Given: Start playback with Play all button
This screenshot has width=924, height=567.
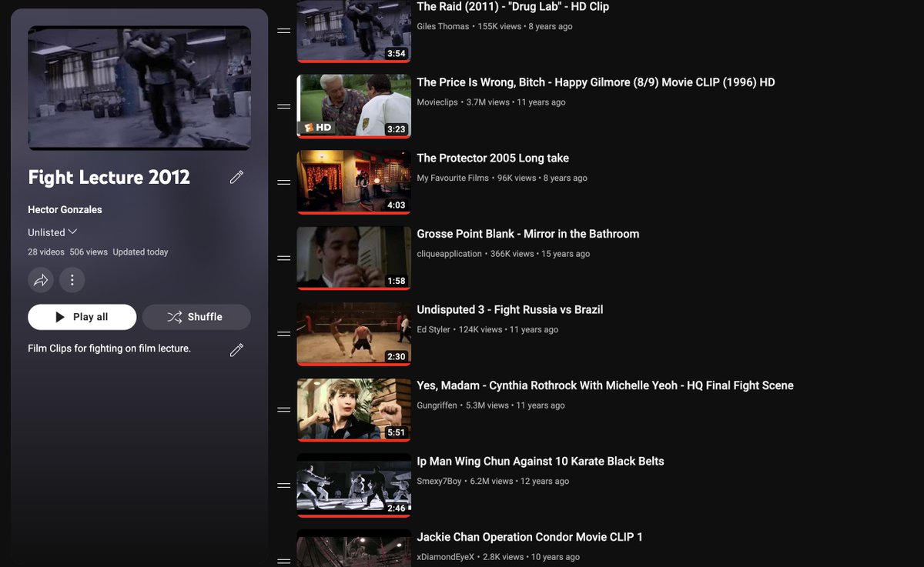Looking at the screenshot, I should pyautogui.click(x=82, y=317).
